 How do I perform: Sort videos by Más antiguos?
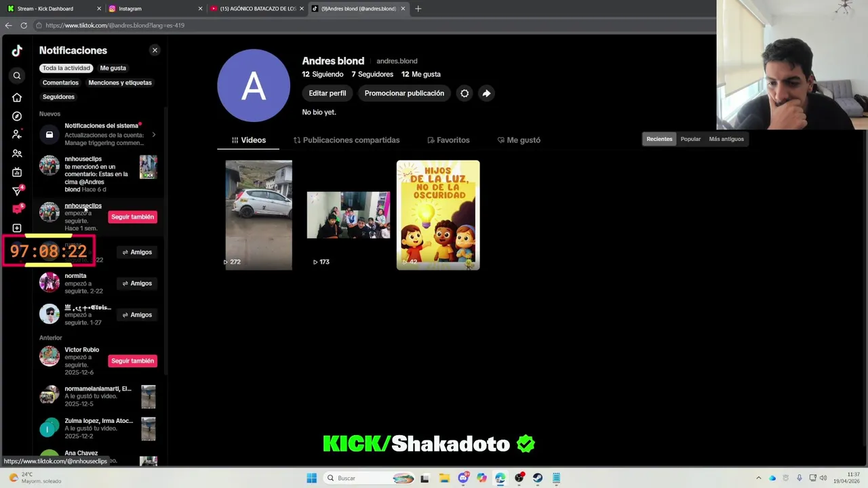726,139
